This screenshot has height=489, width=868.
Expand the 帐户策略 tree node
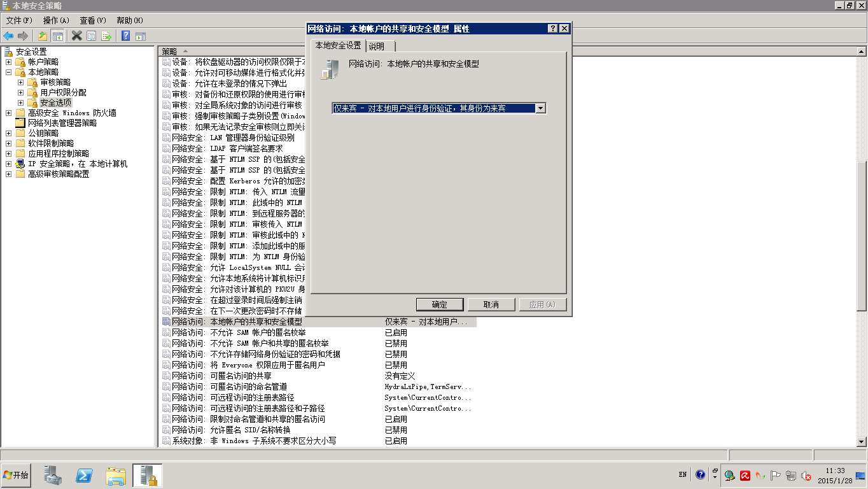(x=8, y=62)
